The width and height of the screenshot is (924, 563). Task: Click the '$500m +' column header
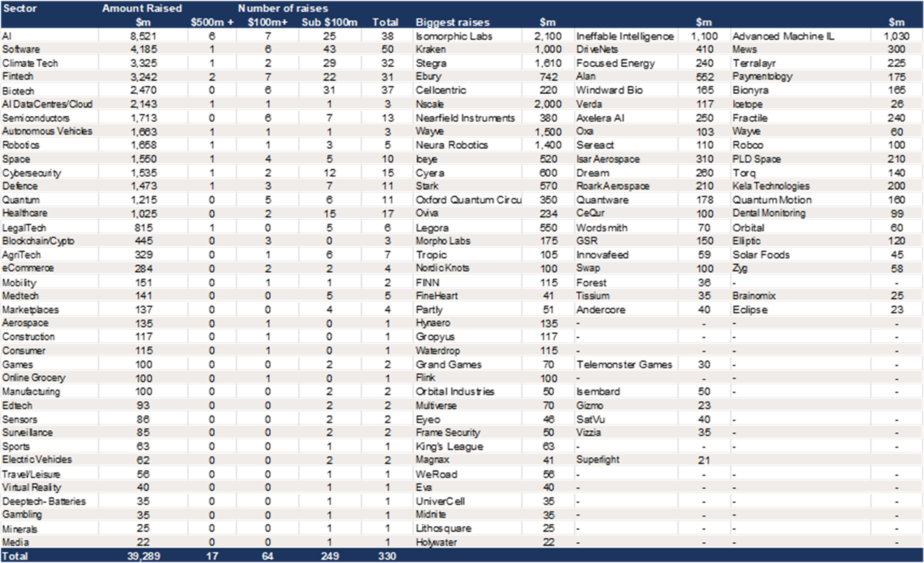click(212, 22)
